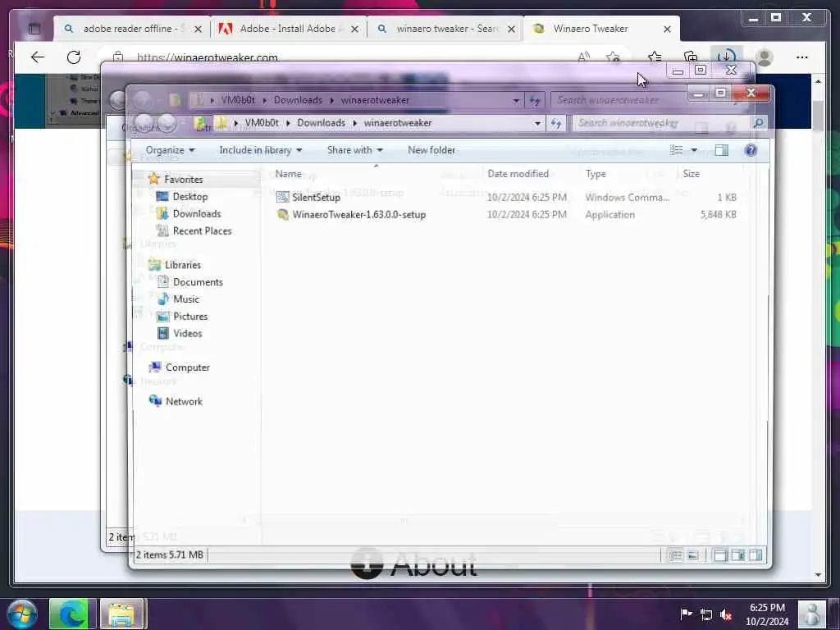Sort files by Date modified column
Image resolution: width=840 pixels, height=630 pixels.
click(518, 174)
